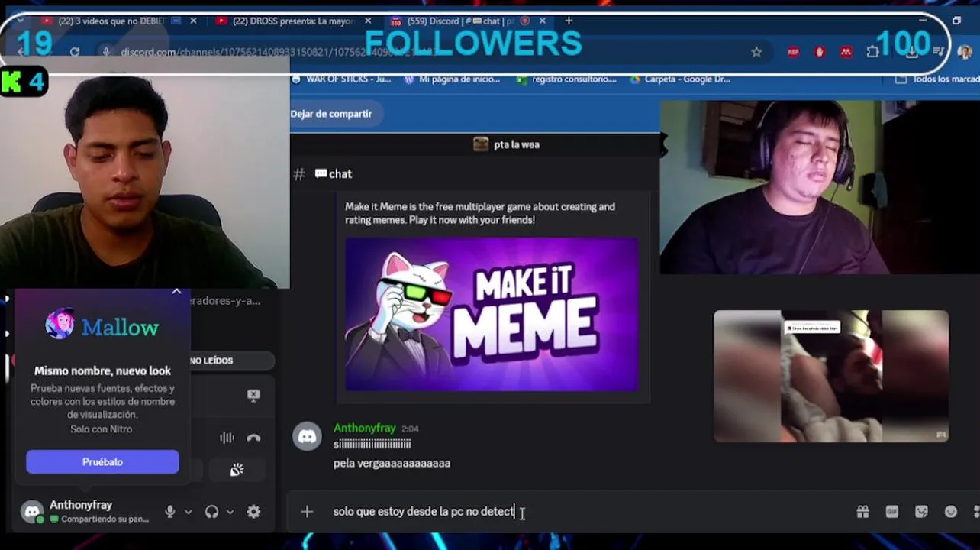980x550 pixels.
Task: Open a new browser tab
Action: 569,21
